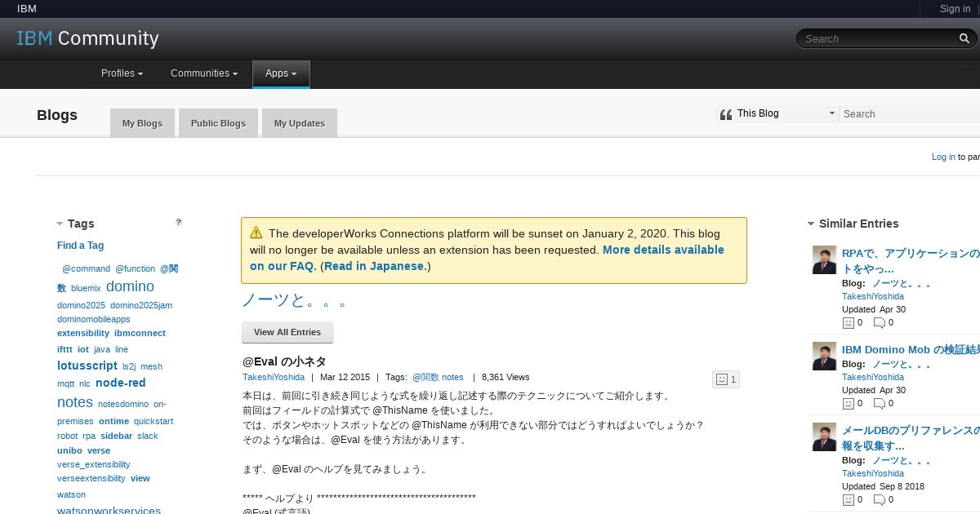Click the quotation mark icon beside This Blog

click(x=725, y=114)
